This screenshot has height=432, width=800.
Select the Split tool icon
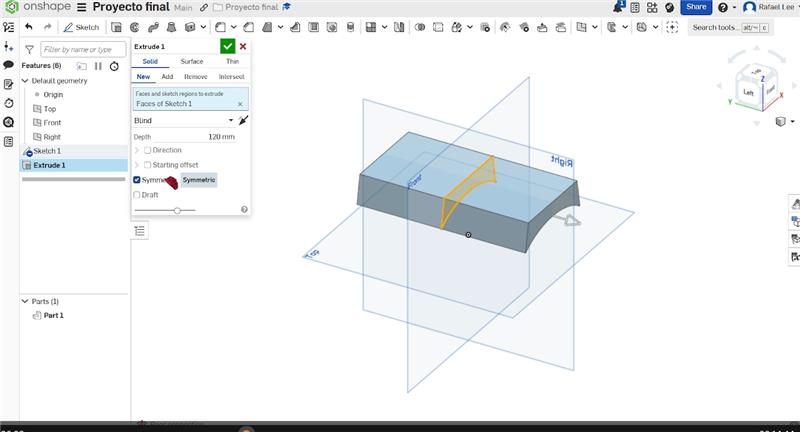pos(438,27)
